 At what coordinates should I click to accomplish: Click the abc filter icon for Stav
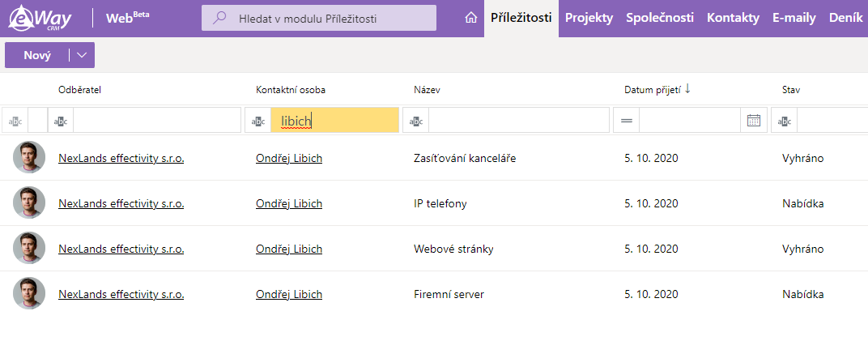click(785, 120)
